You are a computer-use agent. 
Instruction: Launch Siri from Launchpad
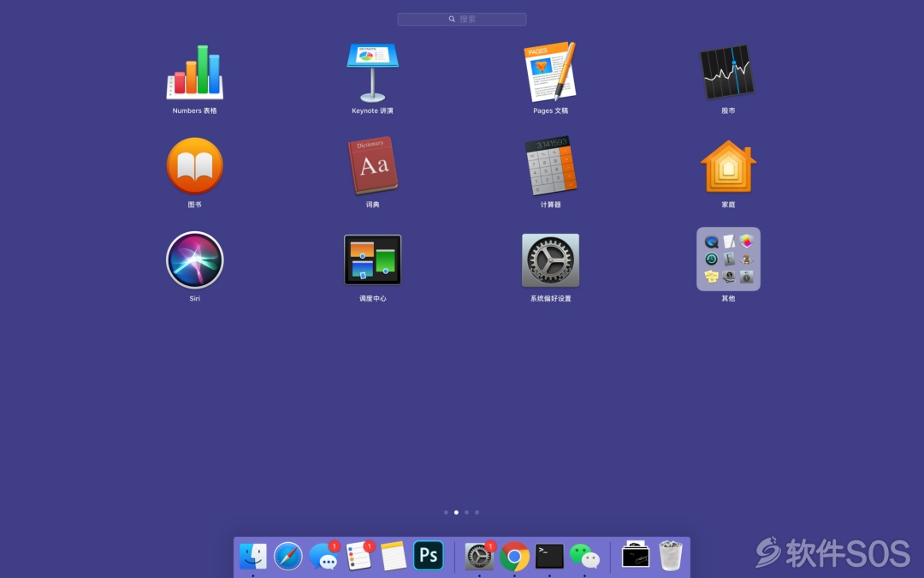pyautogui.click(x=194, y=259)
